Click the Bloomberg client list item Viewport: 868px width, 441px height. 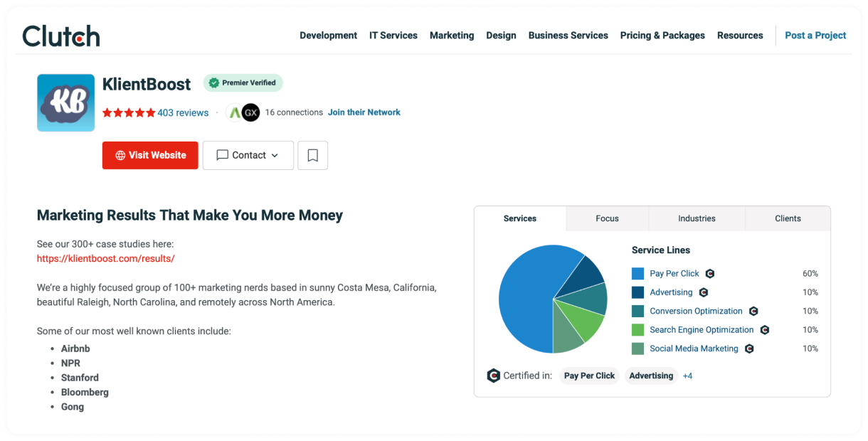tap(85, 393)
